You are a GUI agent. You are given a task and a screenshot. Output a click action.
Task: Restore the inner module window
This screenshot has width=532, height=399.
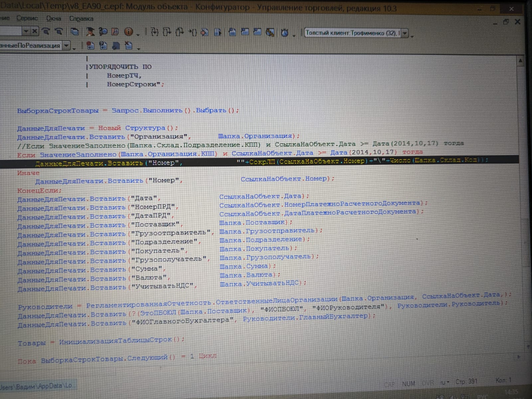pos(506,22)
